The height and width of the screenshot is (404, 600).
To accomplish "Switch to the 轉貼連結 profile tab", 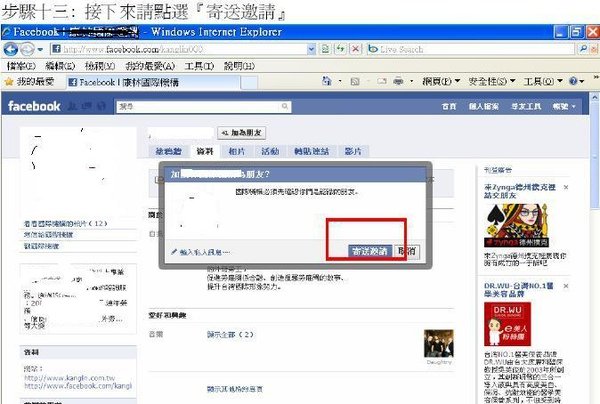I will (311, 152).
